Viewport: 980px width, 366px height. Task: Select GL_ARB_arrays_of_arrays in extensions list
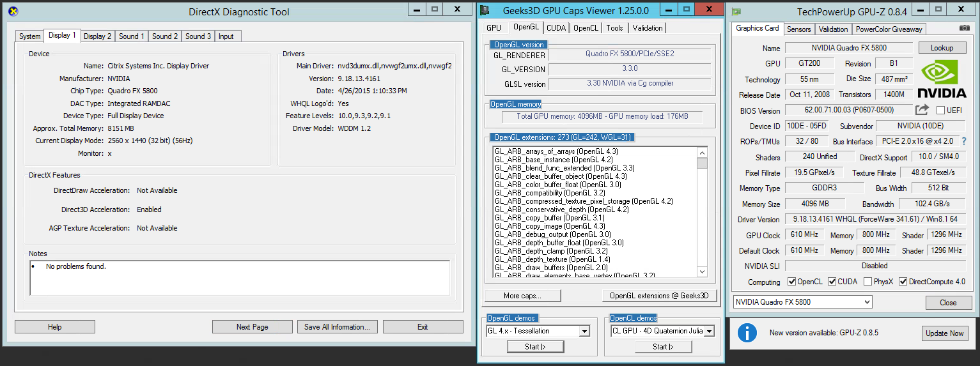(557, 151)
